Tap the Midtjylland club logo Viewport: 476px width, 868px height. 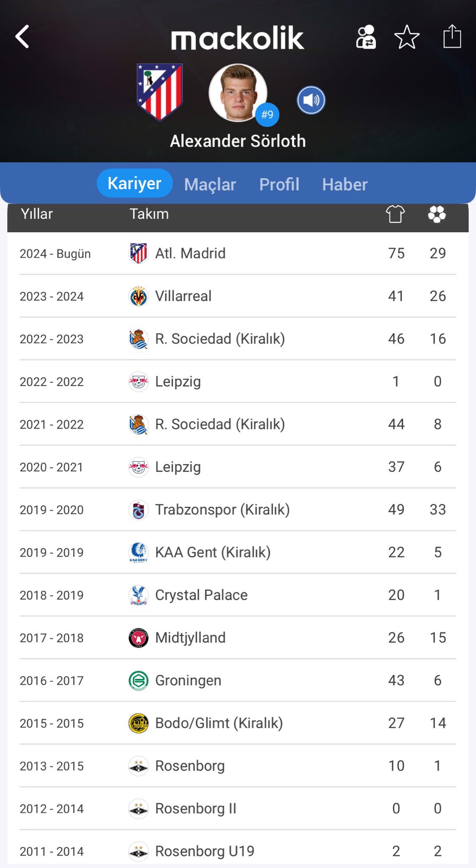(138, 638)
